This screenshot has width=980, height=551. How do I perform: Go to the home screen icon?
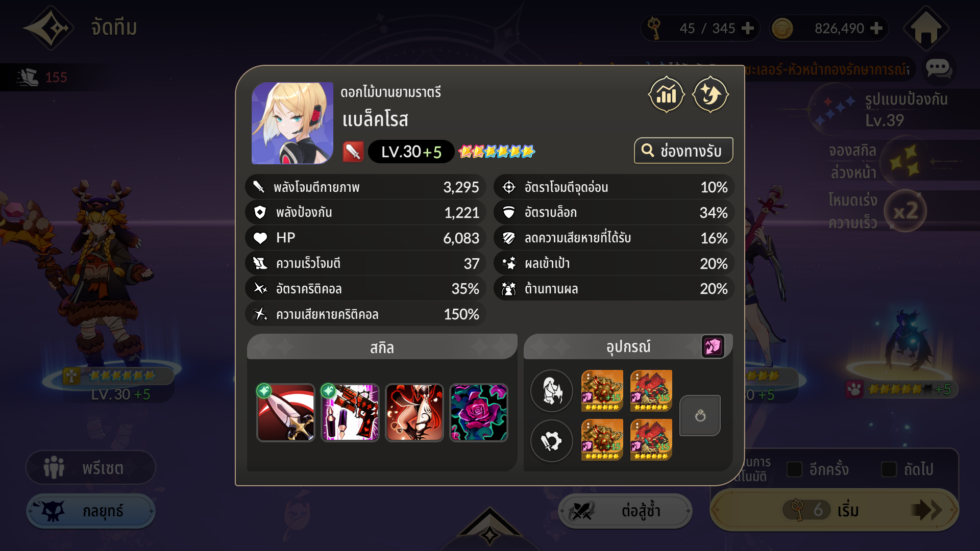point(926,28)
